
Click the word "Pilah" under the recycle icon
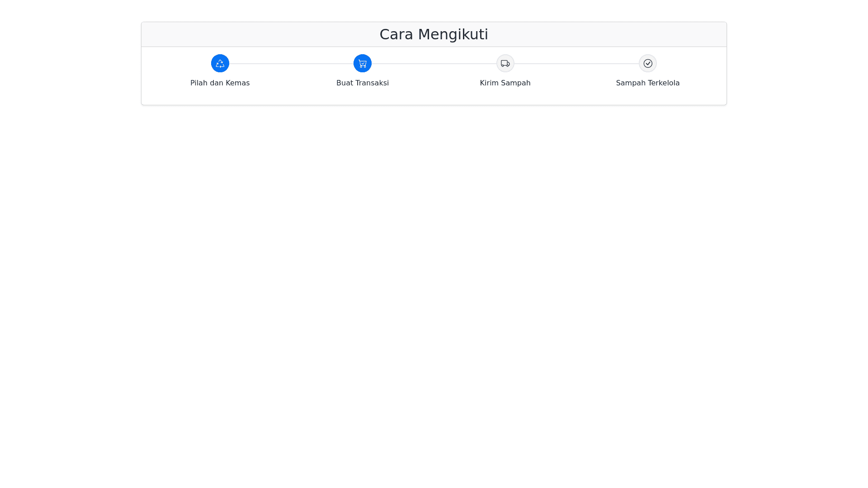[199, 83]
